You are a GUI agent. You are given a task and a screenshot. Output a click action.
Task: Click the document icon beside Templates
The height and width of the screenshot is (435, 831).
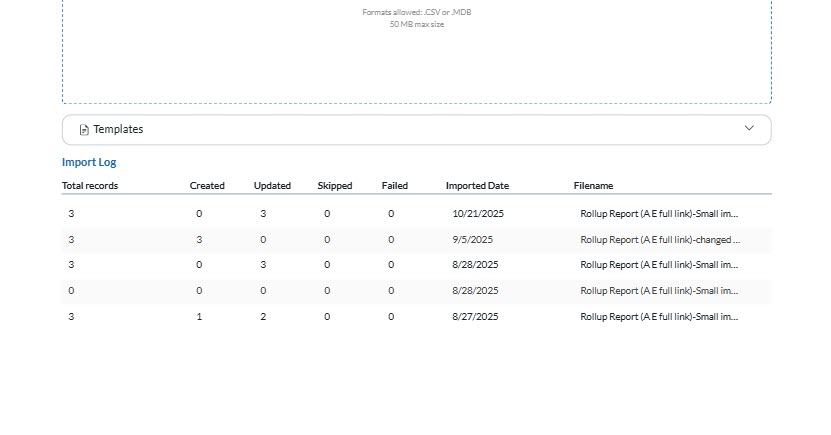84,130
